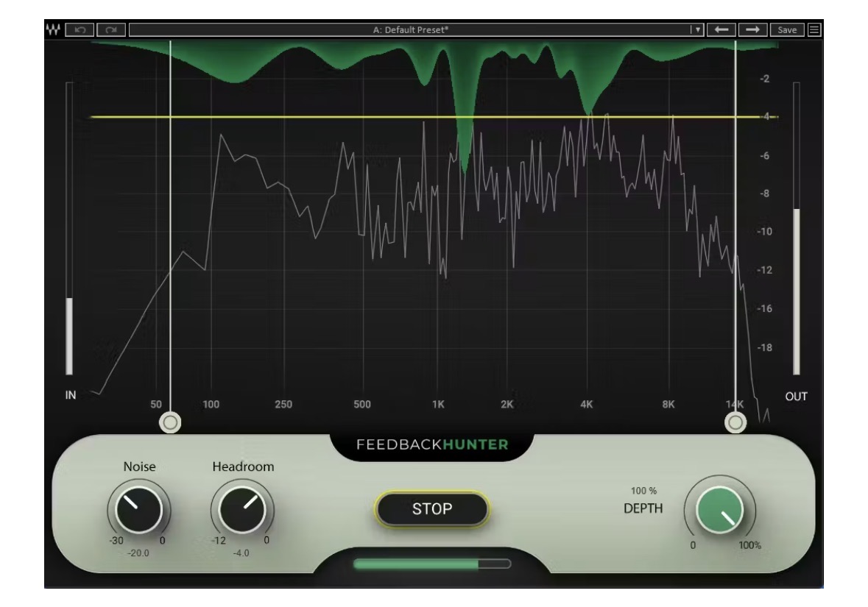Click the 500 frequency label
Viewport: 868px width, 607px height.
(362, 405)
